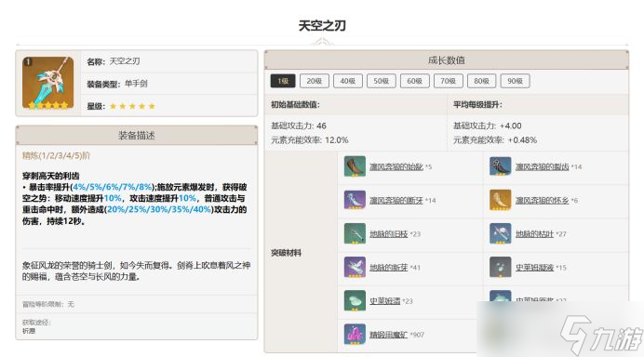Click the 元素充能效率: +0.48% value
Image resolution: width=644 pixels, height=357 pixels.
[x=495, y=140]
